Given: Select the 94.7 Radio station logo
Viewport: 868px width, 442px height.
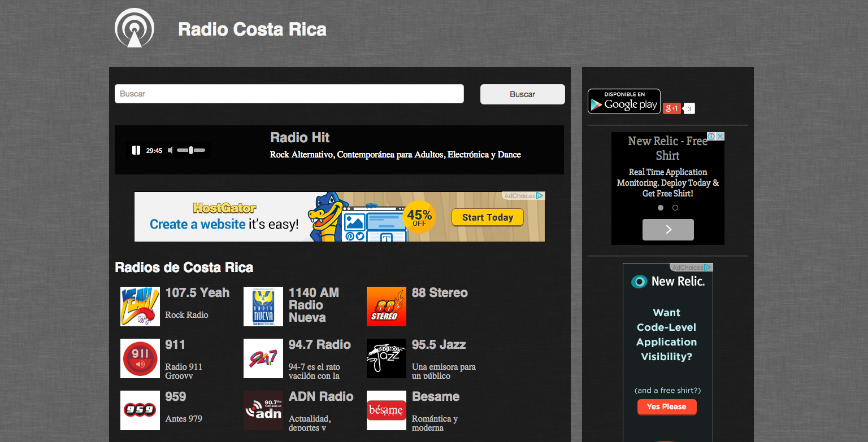Looking at the screenshot, I should coord(263,358).
